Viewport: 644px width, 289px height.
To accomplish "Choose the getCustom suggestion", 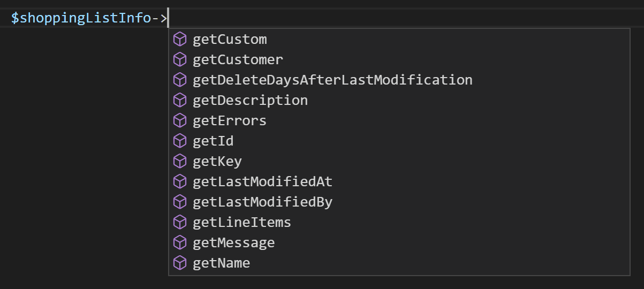I will [x=230, y=40].
